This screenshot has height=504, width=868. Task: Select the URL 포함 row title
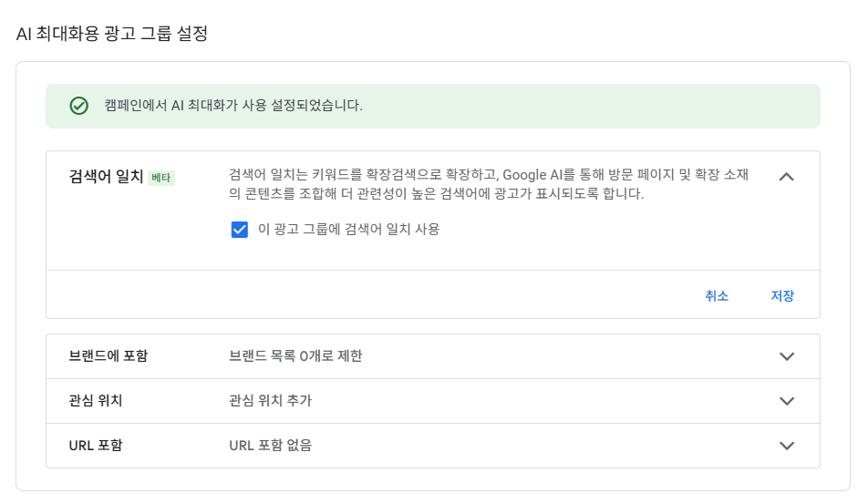(x=96, y=446)
